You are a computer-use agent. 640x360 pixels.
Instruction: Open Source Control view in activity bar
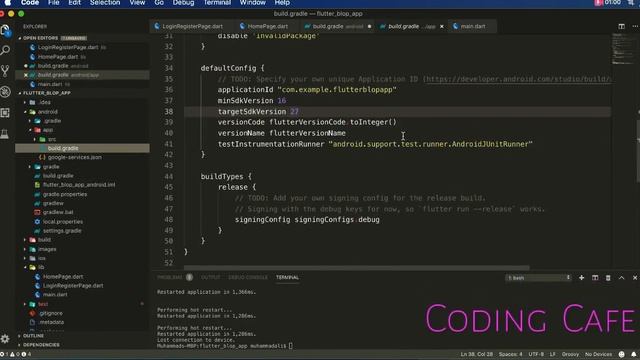coord(5,71)
